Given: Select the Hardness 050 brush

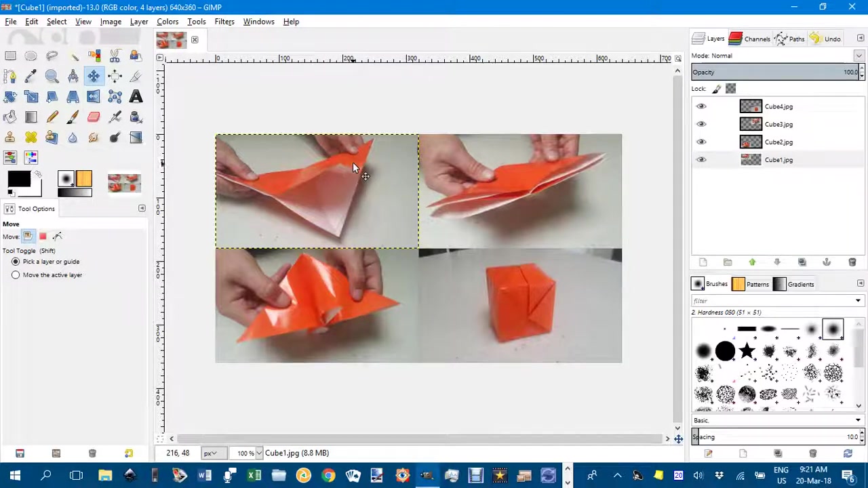Looking at the screenshot, I should coord(833,329).
